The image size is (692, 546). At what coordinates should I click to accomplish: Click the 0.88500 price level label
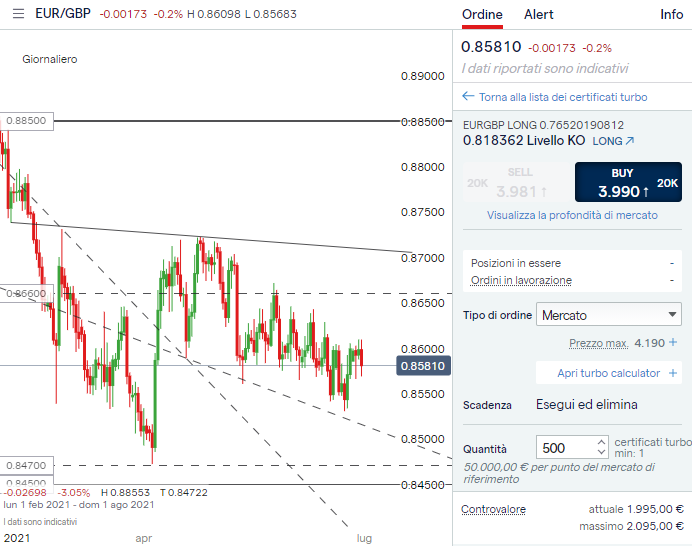tap(27, 120)
